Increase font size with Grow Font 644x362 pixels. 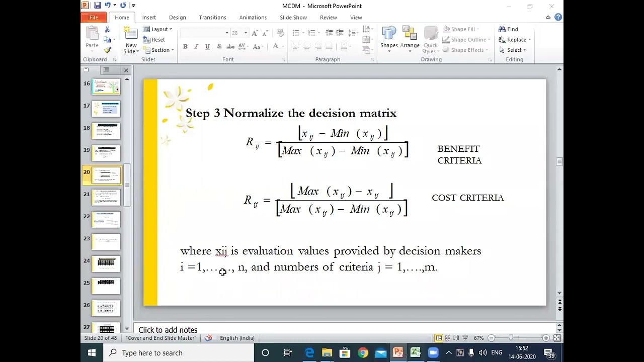[x=255, y=33]
